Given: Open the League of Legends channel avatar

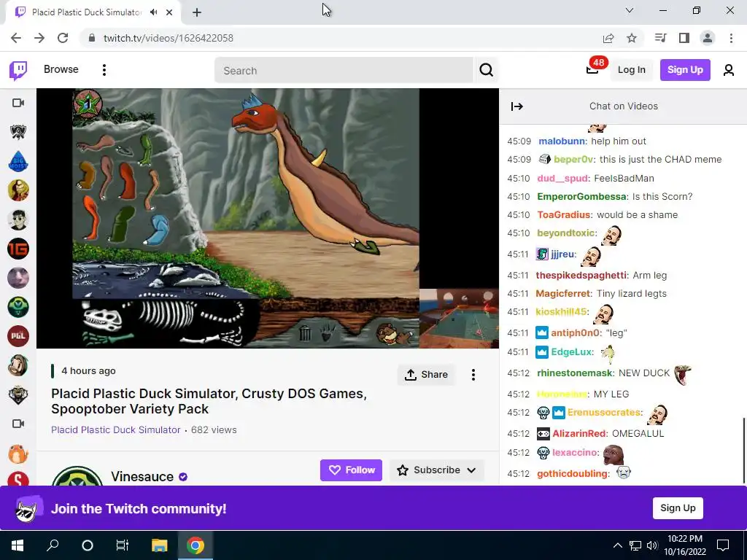Looking at the screenshot, I should tap(18, 132).
